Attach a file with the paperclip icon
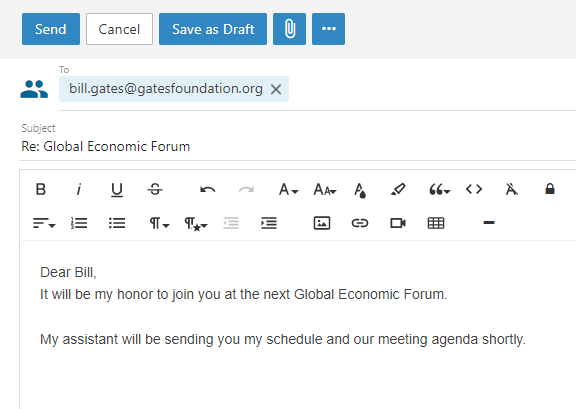 [289, 29]
